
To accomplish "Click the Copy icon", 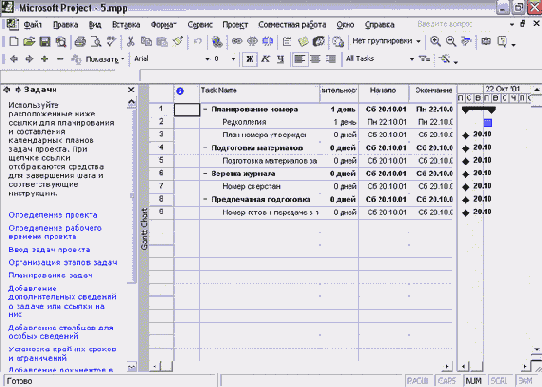I will pos(146,42).
